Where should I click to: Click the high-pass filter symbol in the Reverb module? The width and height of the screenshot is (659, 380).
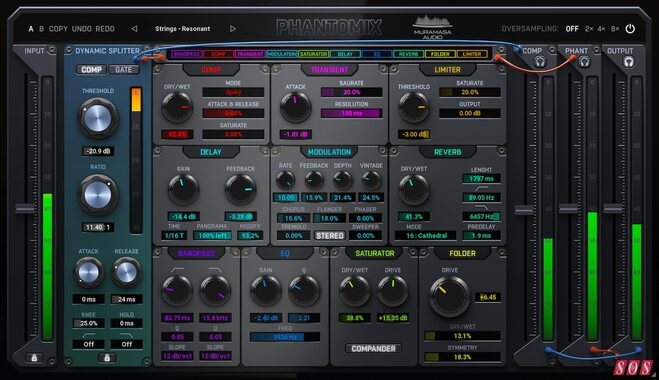pos(481,188)
